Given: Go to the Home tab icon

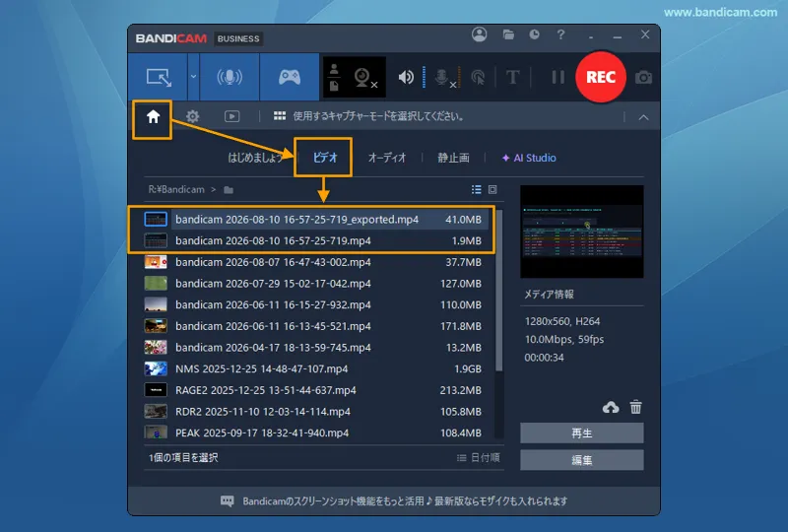Looking at the screenshot, I should pyautogui.click(x=153, y=117).
